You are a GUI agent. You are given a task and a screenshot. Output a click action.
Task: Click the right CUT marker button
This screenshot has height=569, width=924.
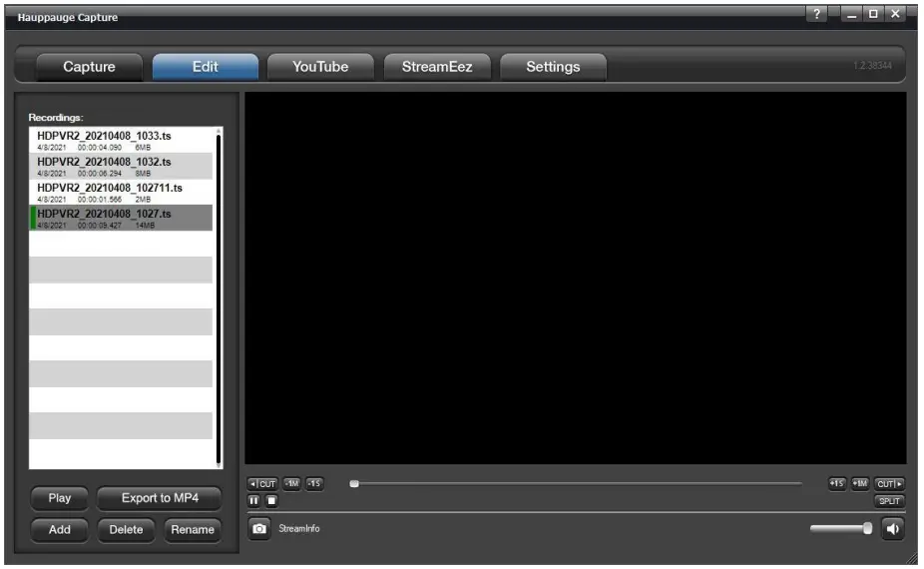[889, 485]
